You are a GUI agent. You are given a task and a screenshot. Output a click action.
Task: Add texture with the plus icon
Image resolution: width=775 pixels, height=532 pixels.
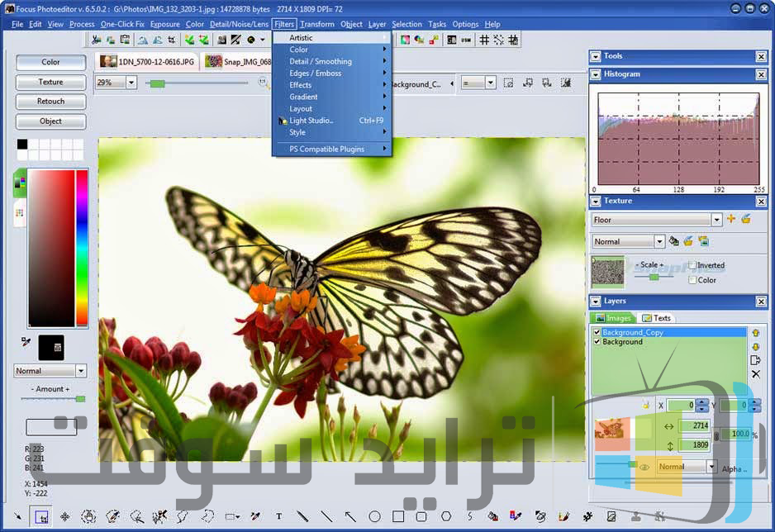click(731, 219)
